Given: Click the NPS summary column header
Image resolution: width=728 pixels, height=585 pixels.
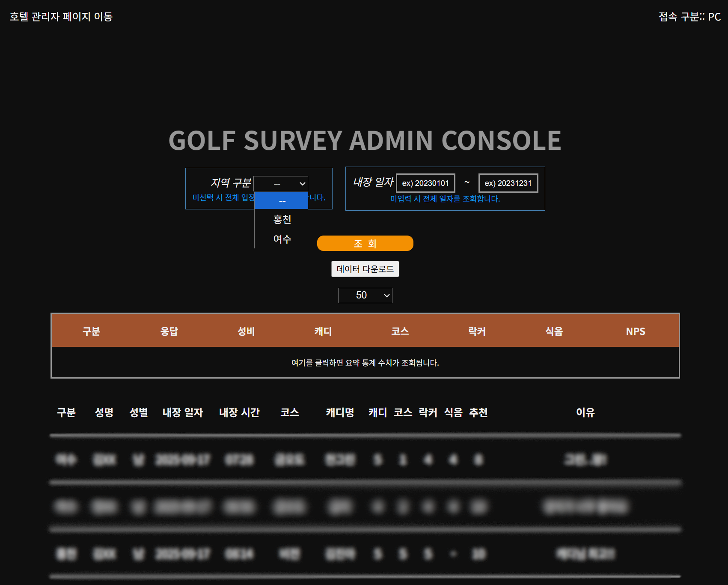Looking at the screenshot, I should [635, 331].
